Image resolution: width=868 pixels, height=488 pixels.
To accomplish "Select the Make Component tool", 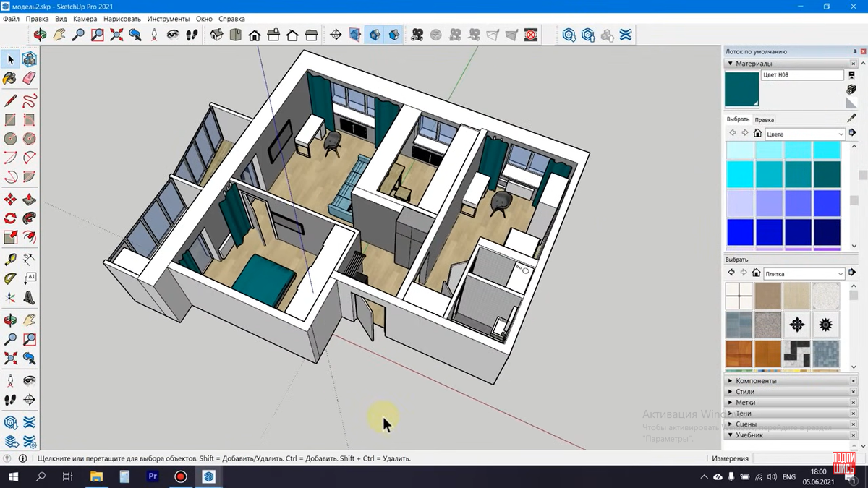I will tap(30, 59).
